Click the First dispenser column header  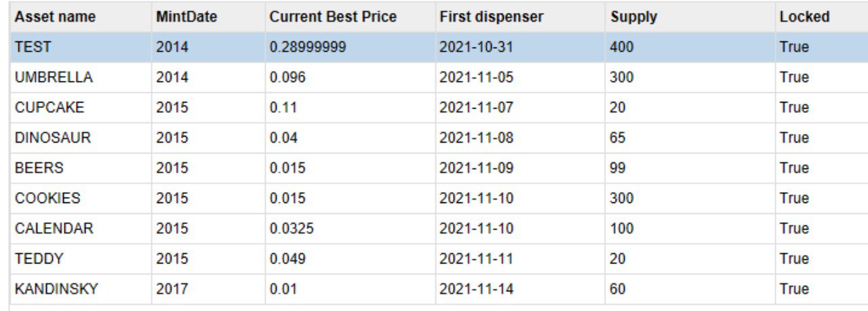pyautogui.click(x=519, y=17)
